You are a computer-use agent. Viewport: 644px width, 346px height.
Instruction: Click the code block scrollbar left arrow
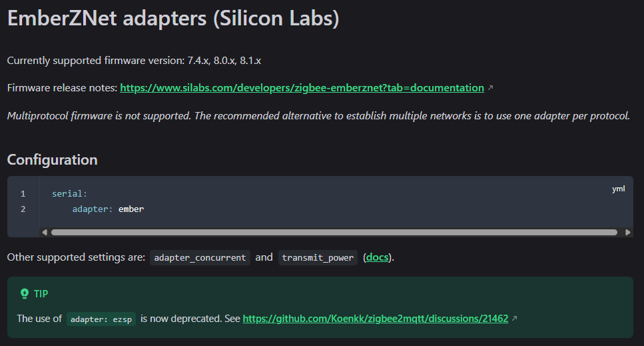point(45,232)
